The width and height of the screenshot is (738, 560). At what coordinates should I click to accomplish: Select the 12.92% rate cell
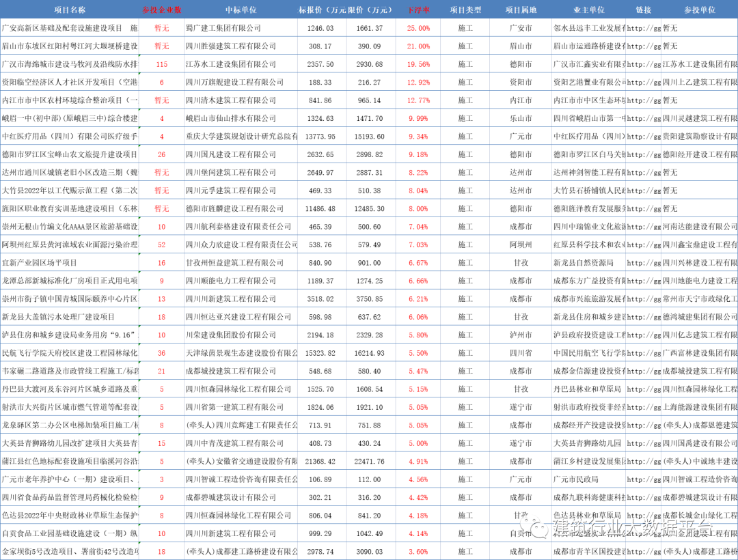[418, 82]
